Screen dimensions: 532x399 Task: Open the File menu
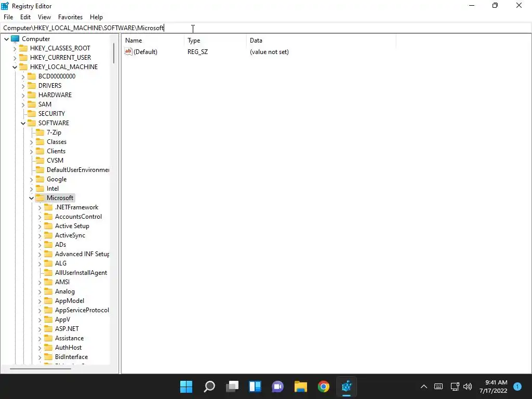[8, 17]
